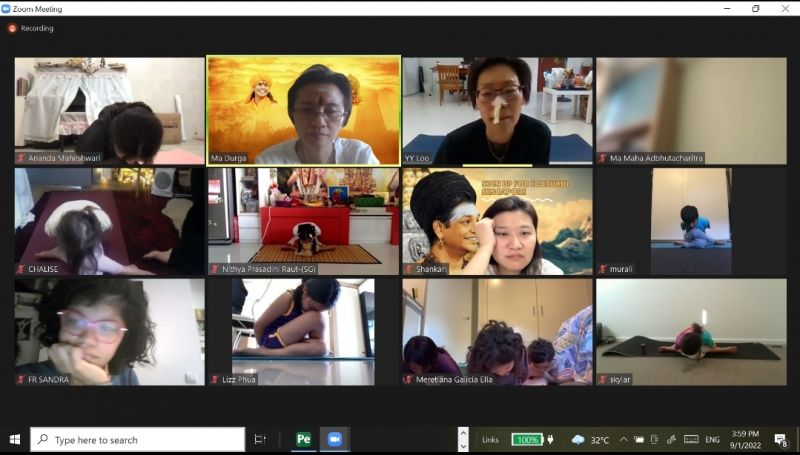Click the Links toolbar on taskbar
This screenshot has height=455, width=800.
coord(490,440)
